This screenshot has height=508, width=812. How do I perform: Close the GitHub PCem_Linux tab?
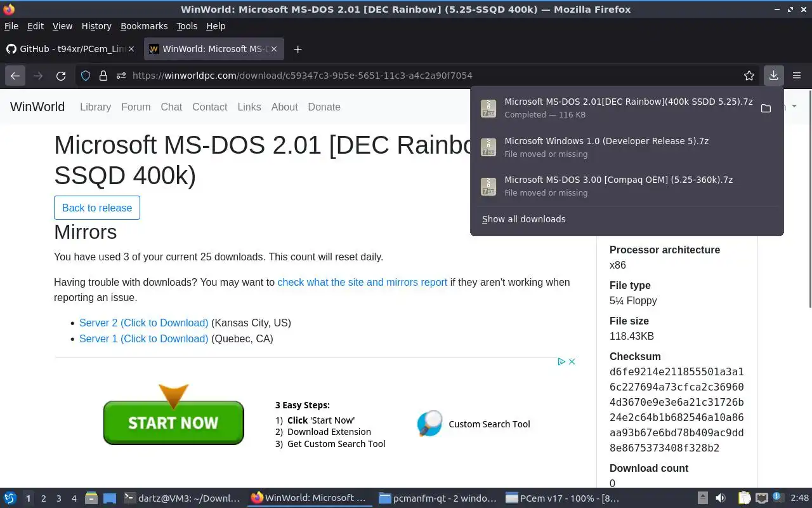tap(131, 49)
